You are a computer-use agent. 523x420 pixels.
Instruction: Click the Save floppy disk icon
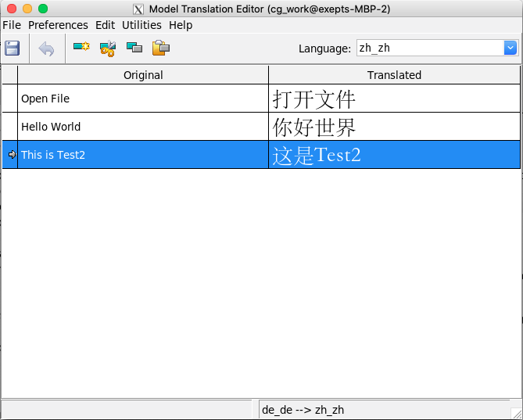click(13, 48)
